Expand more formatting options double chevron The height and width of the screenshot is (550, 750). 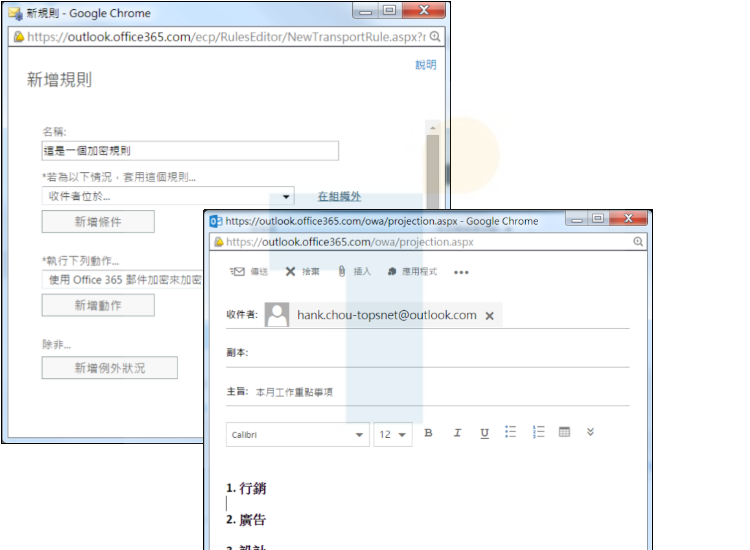point(590,432)
